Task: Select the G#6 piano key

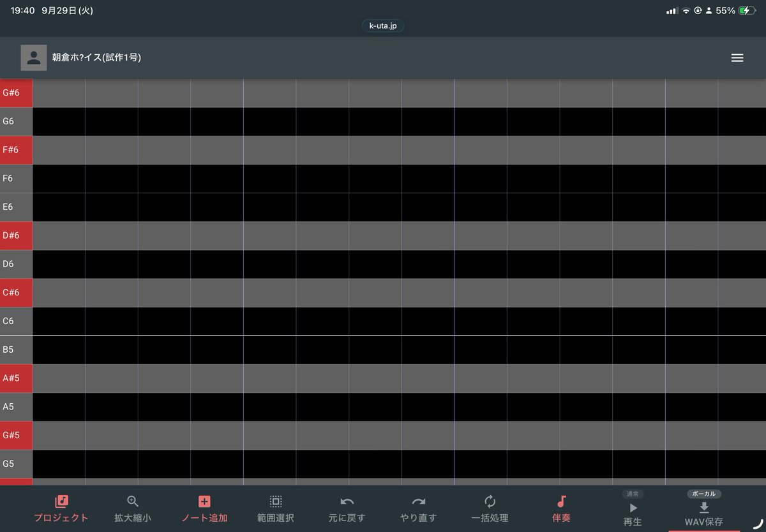Action: tap(16, 92)
